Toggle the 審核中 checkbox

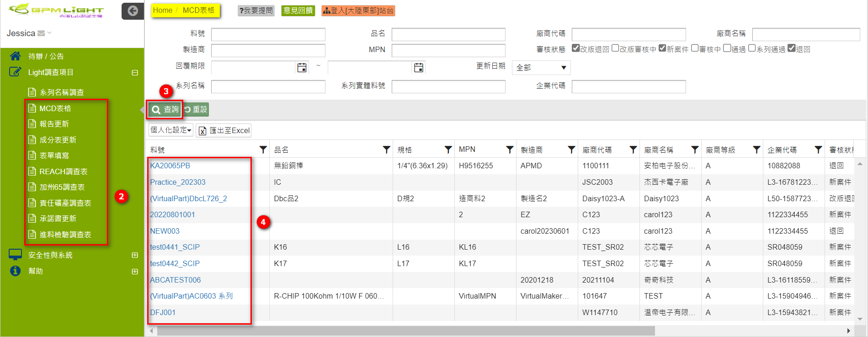coord(695,48)
